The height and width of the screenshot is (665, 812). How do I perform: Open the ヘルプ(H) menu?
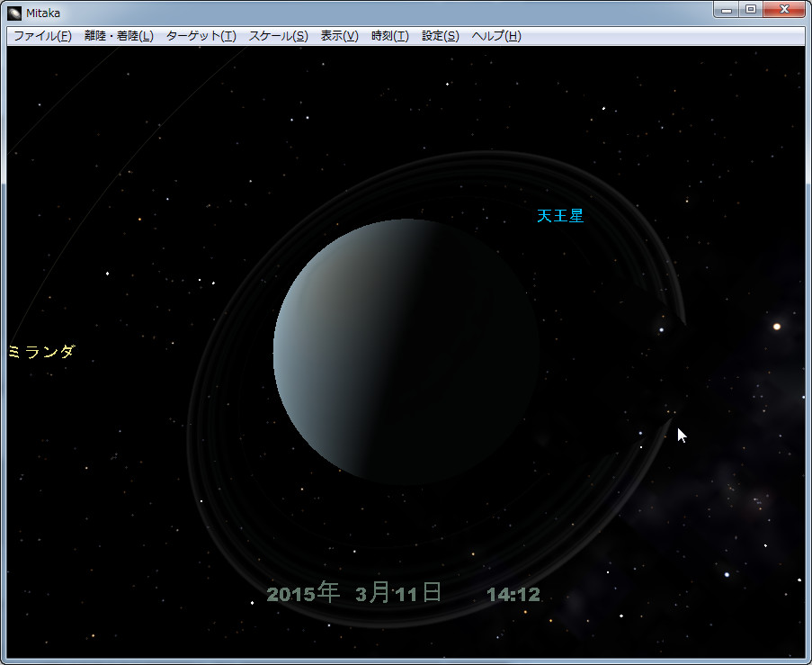coord(496,36)
